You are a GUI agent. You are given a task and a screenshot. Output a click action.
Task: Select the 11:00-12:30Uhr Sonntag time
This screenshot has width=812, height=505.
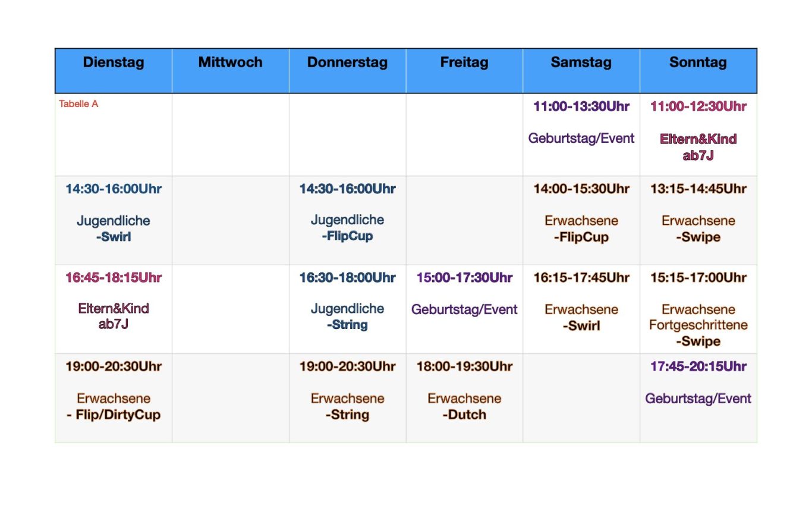click(x=698, y=107)
